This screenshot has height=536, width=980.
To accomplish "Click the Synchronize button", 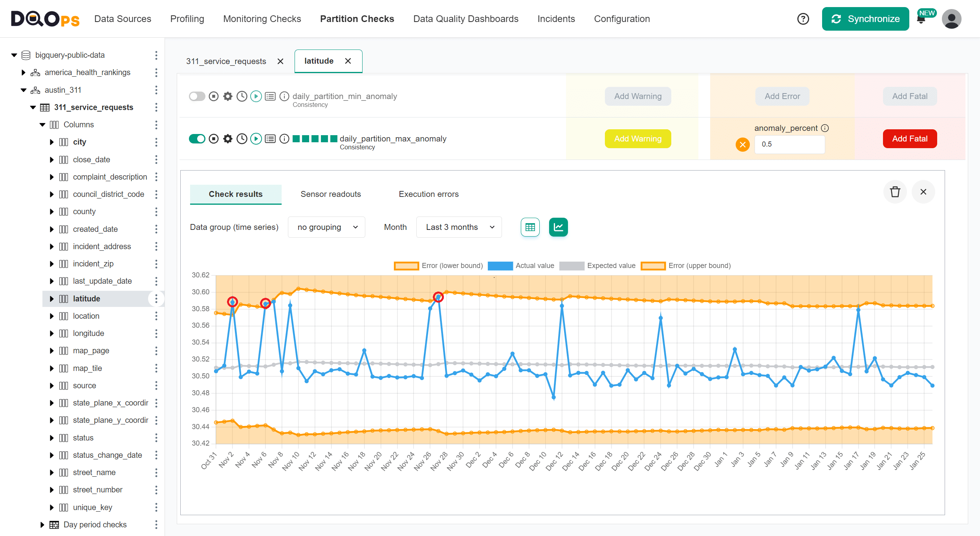I will coord(865,19).
